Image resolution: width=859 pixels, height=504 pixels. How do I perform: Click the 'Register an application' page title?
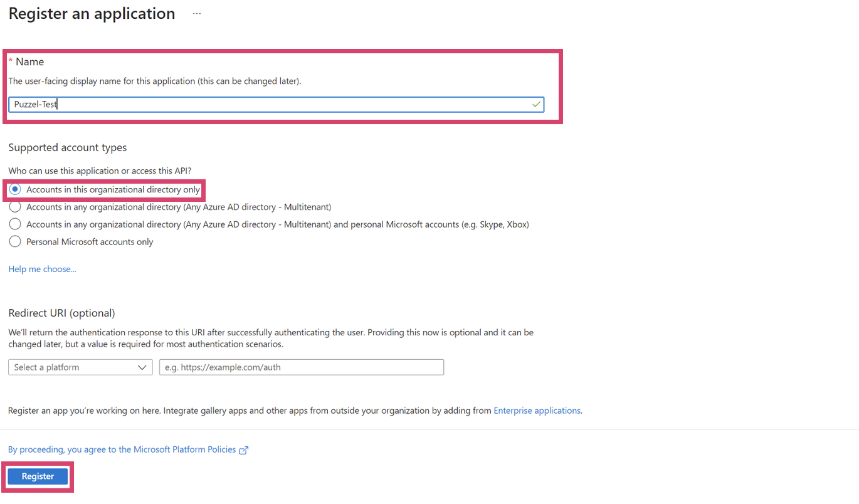(92, 14)
